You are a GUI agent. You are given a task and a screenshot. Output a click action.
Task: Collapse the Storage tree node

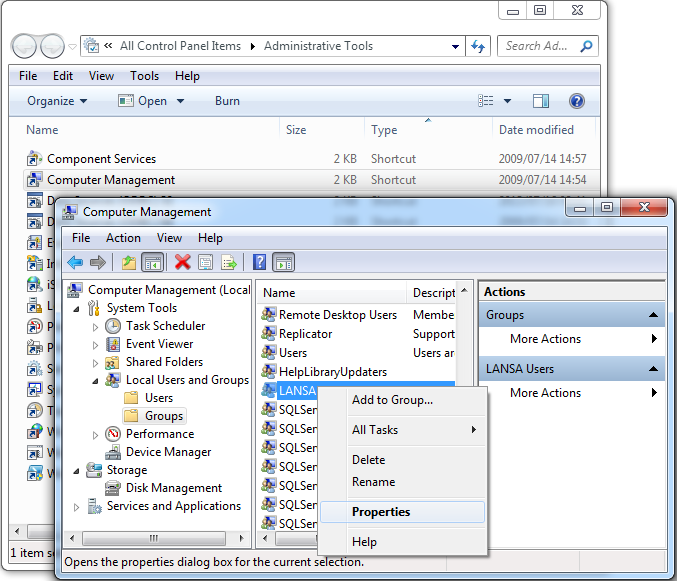point(76,471)
